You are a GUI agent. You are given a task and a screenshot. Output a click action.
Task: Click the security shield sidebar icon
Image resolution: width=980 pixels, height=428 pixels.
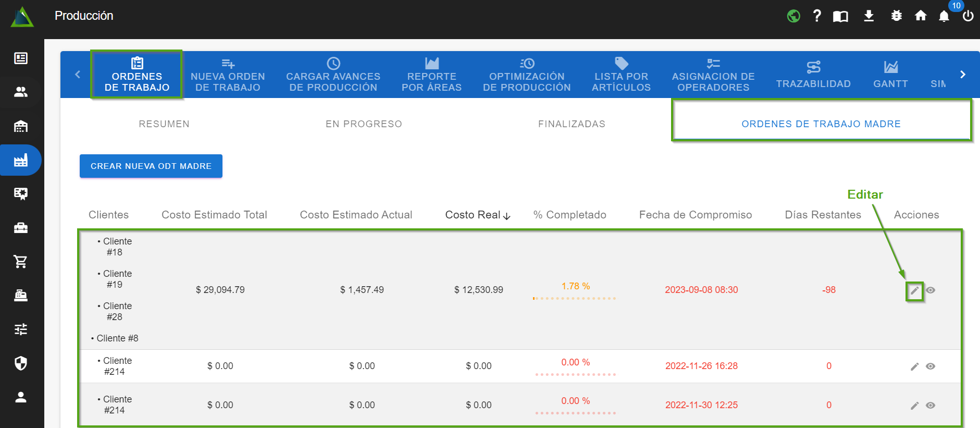21,363
